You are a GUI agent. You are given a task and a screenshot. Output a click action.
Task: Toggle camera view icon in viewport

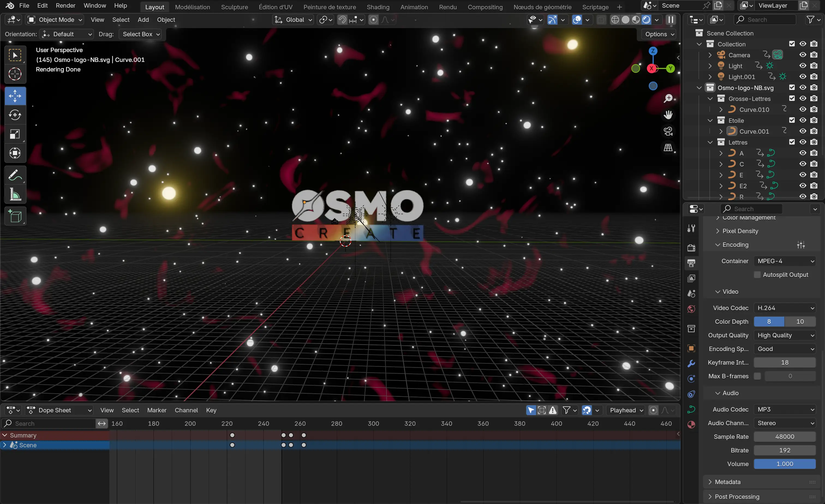(x=668, y=131)
